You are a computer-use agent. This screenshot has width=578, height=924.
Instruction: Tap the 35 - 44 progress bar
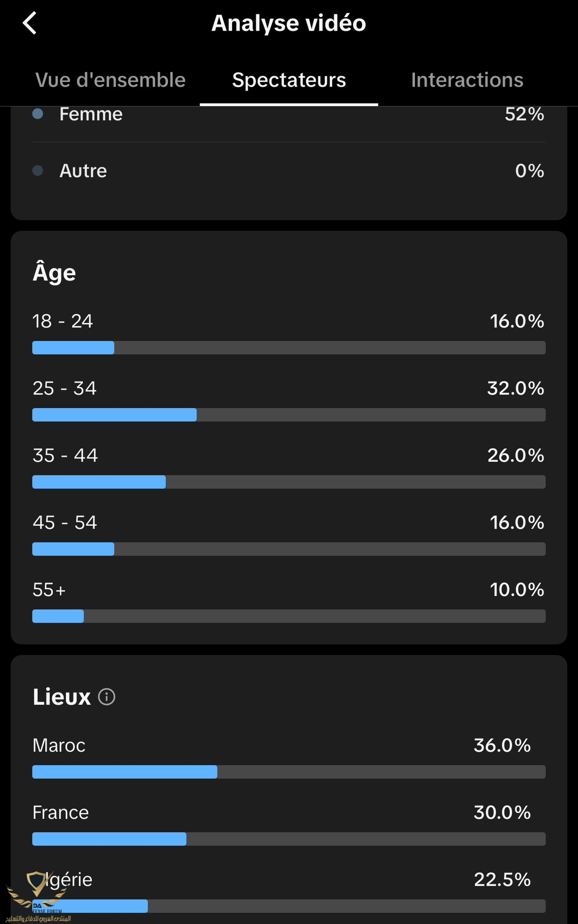[x=289, y=482]
